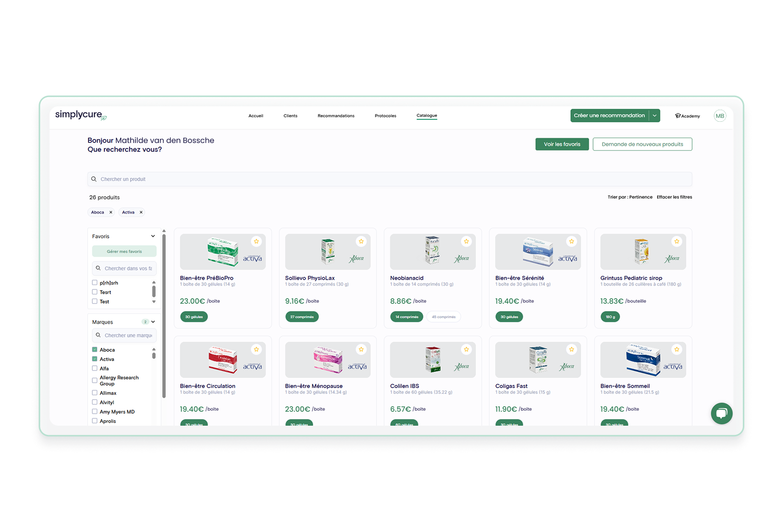Click the product search magnifier icon
Screen dimensions: 783x532
pos(94,179)
